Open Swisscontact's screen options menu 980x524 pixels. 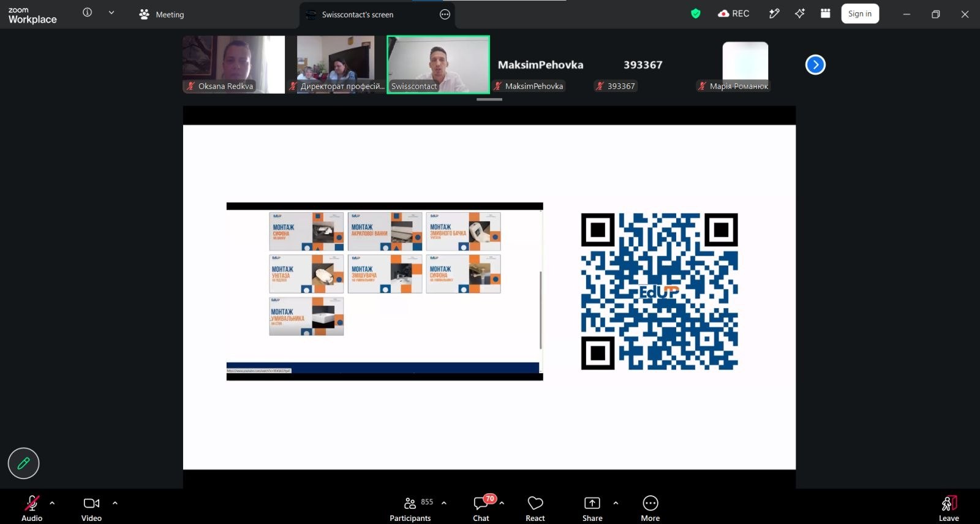pos(445,14)
